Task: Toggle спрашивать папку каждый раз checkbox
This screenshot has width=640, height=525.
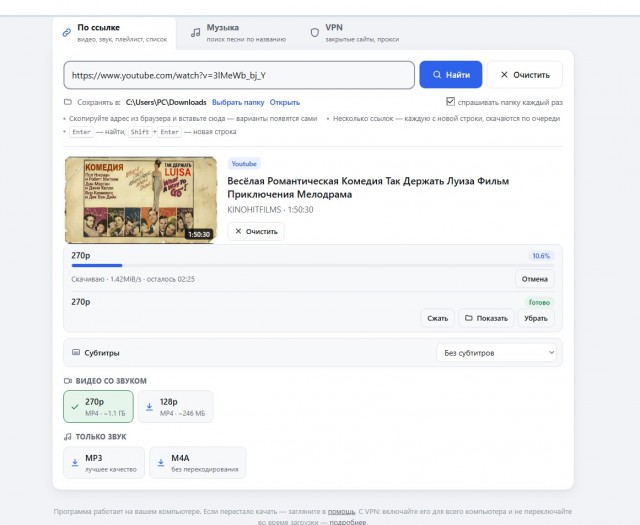Action: pyautogui.click(x=450, y=101)
